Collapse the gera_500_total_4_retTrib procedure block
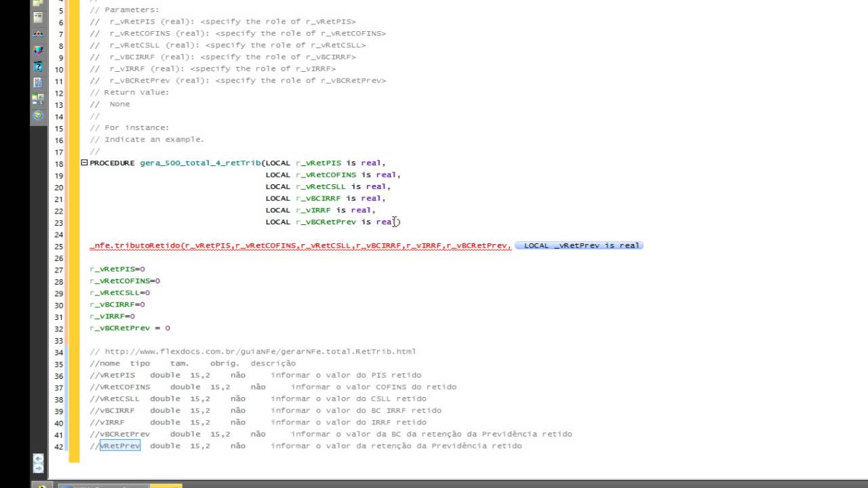This screenshot has width=868, height=488. [84, 163]
